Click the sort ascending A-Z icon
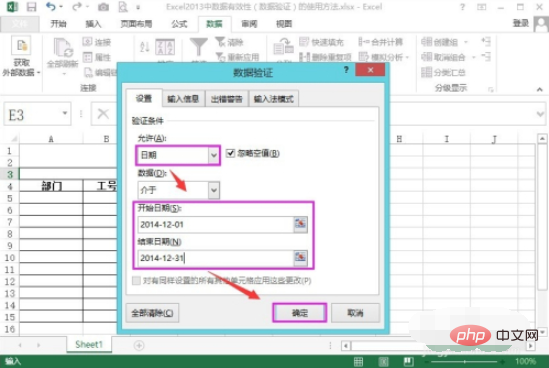The image size is (549, 368). pyautogui.click(x=144, y=47)
